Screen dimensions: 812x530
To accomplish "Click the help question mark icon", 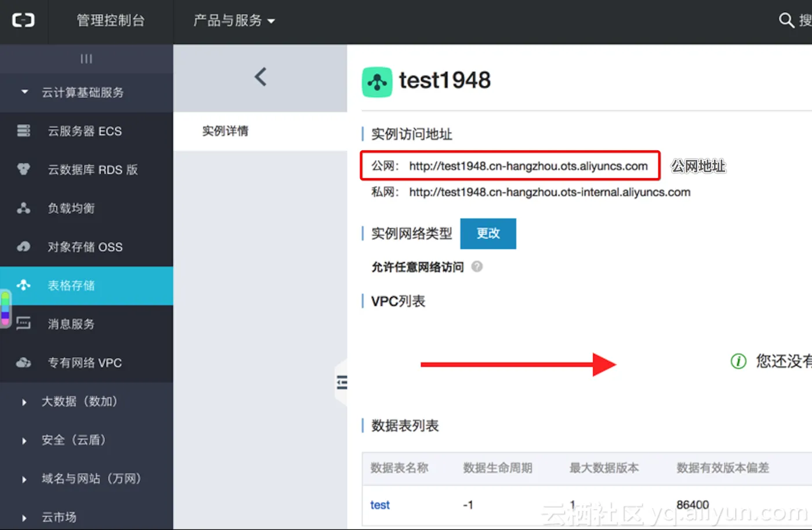I will 477,267.
